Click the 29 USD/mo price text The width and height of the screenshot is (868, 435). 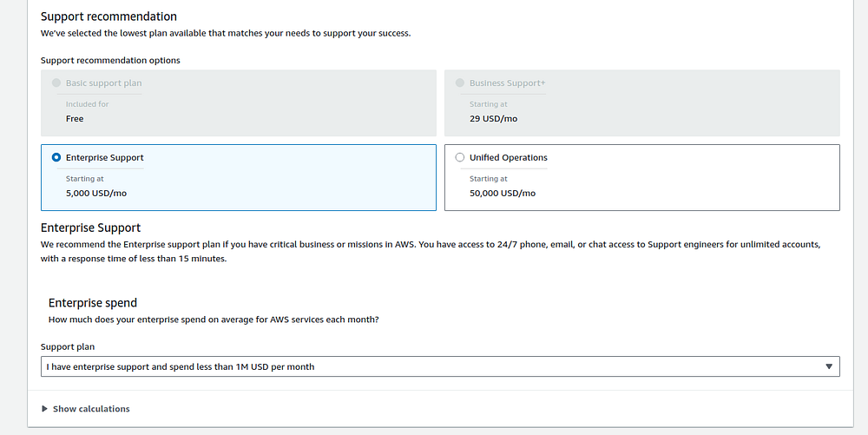click(x=493, y=118)
